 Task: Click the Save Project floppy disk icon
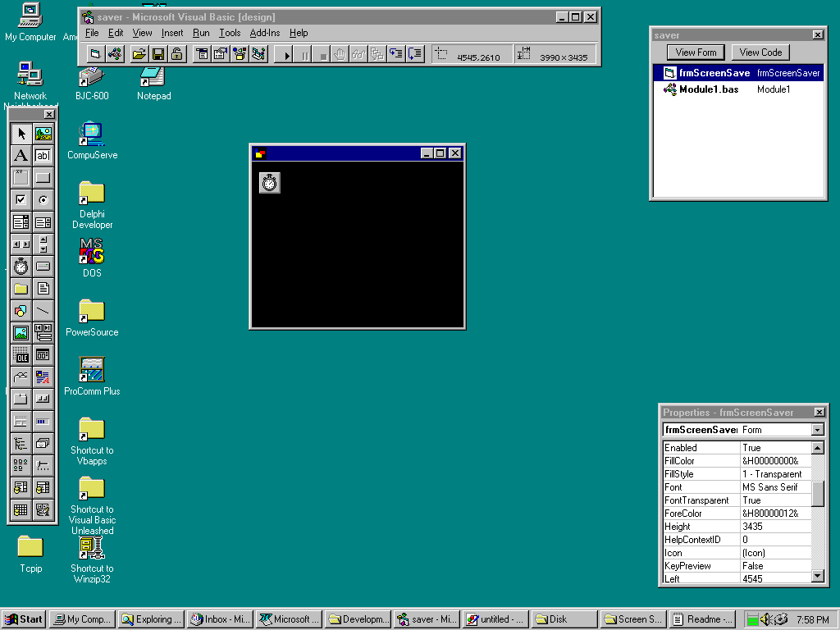(158, 54)
